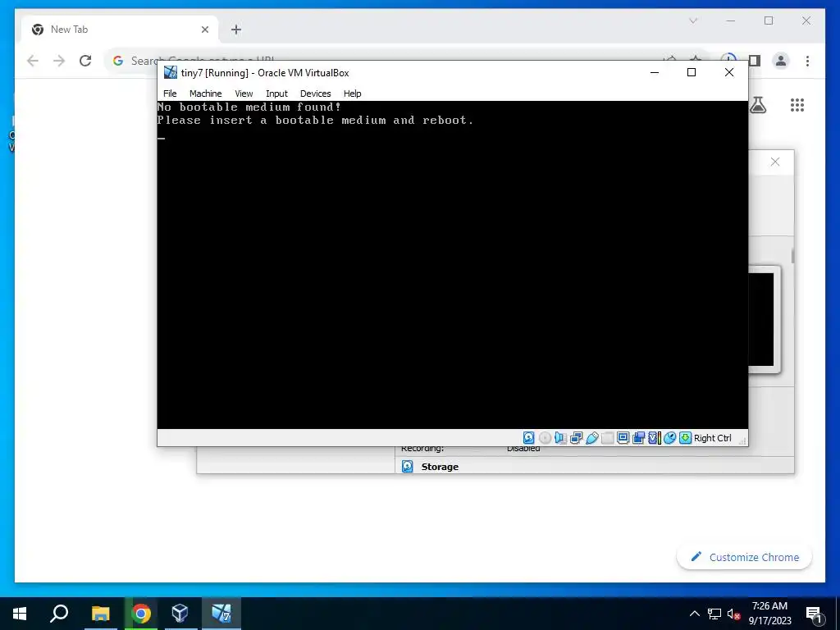Click the Storage section header in VirtualBox Manager

tap(440, 467)
